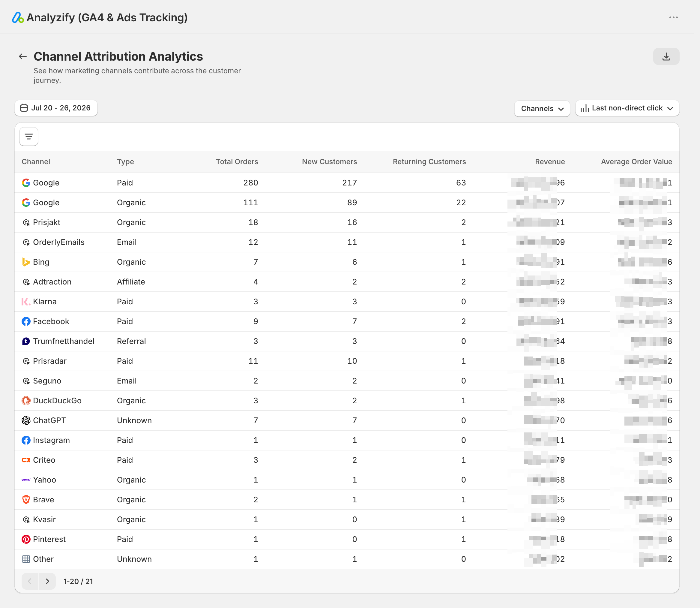The width and height of the screenshot is (700, 608).
Task: Download the report with the export icon
Action: point(666,56)
